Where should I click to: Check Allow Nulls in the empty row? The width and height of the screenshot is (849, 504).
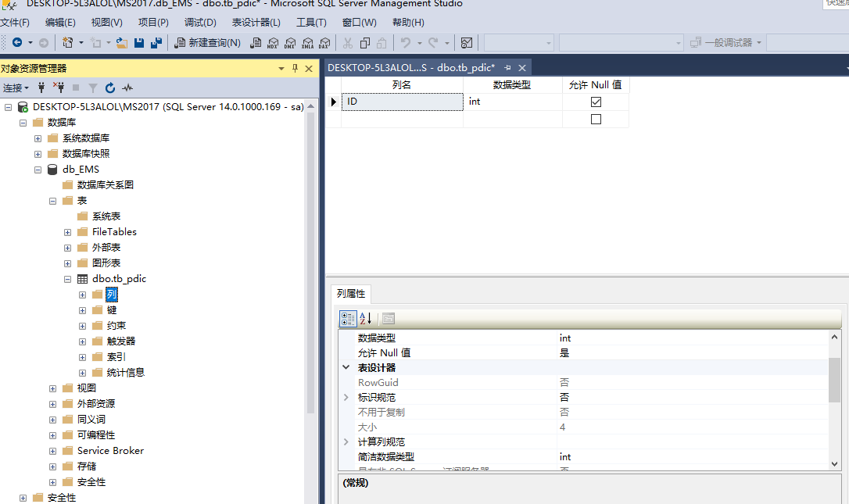(596, 119)
